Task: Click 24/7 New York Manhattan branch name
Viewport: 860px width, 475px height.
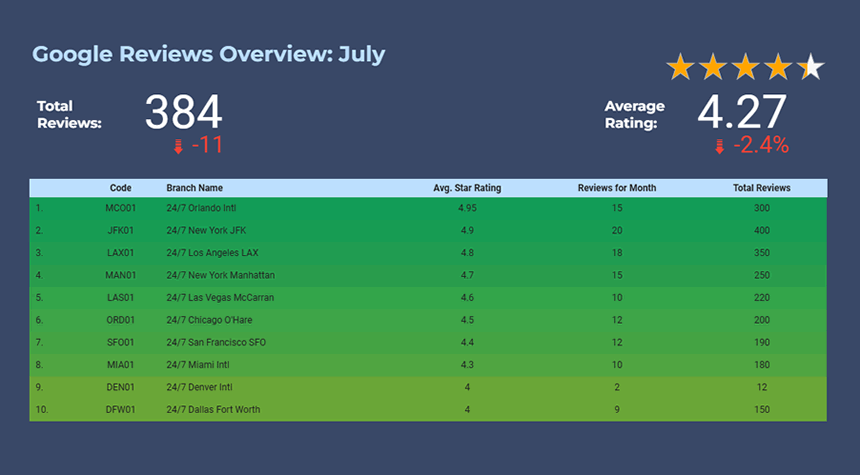Action: (220, 275)
